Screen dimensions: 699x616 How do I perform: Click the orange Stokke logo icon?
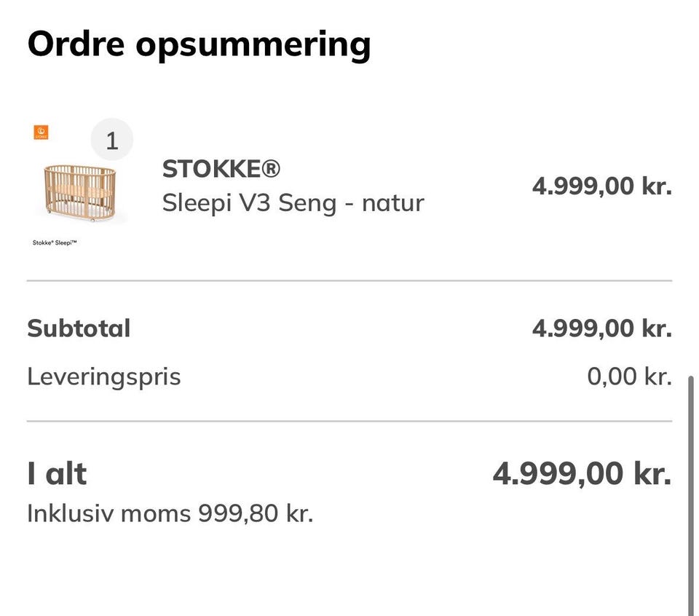pos(41,133)
